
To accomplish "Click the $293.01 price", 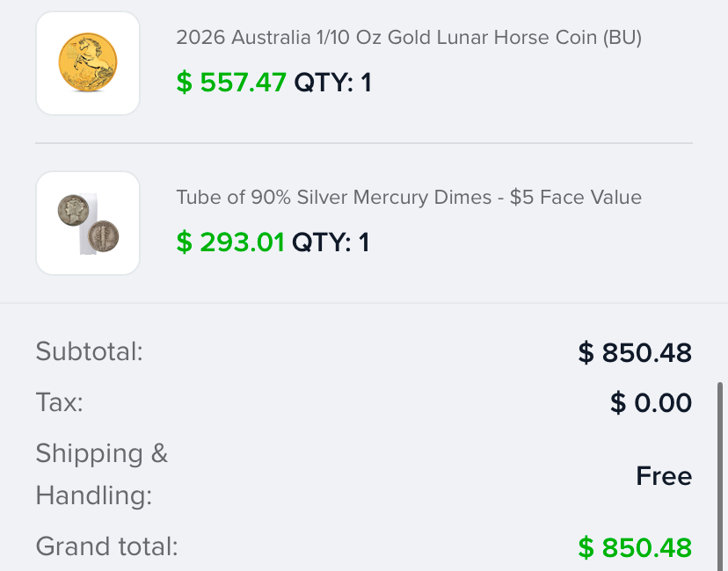I will coord(230,242).
